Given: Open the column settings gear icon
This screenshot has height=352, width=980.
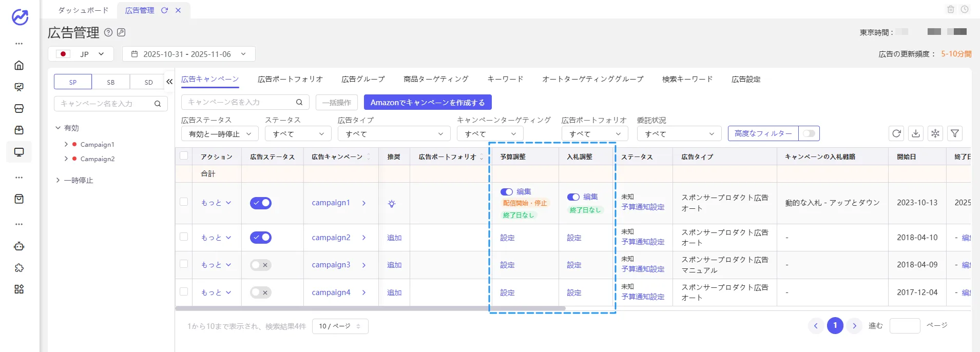Looking at the screenshot, I should (x=935, y=133).
